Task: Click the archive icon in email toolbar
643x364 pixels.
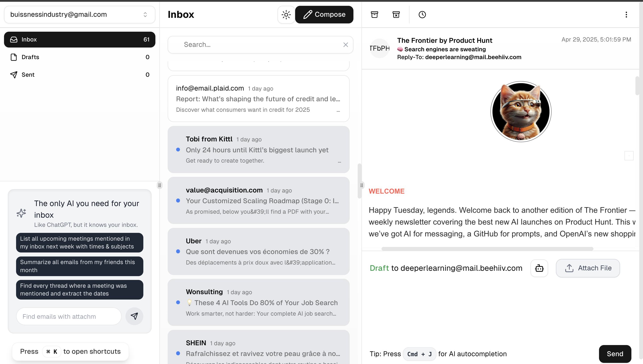Action: 374,14
